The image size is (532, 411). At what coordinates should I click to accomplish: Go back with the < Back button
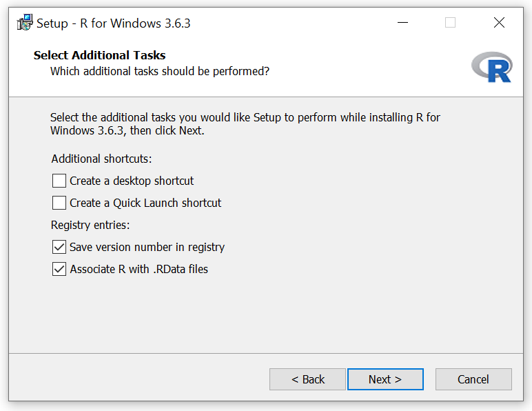pos(307,379)
